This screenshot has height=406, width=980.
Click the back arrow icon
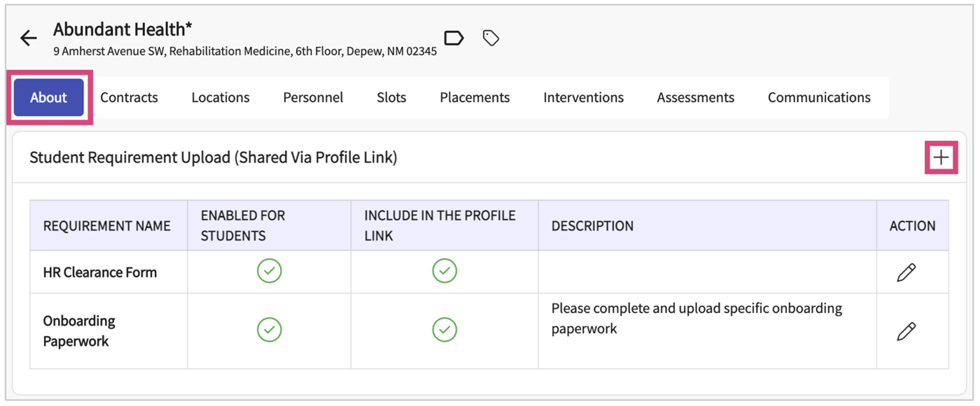tap(29, 38)
